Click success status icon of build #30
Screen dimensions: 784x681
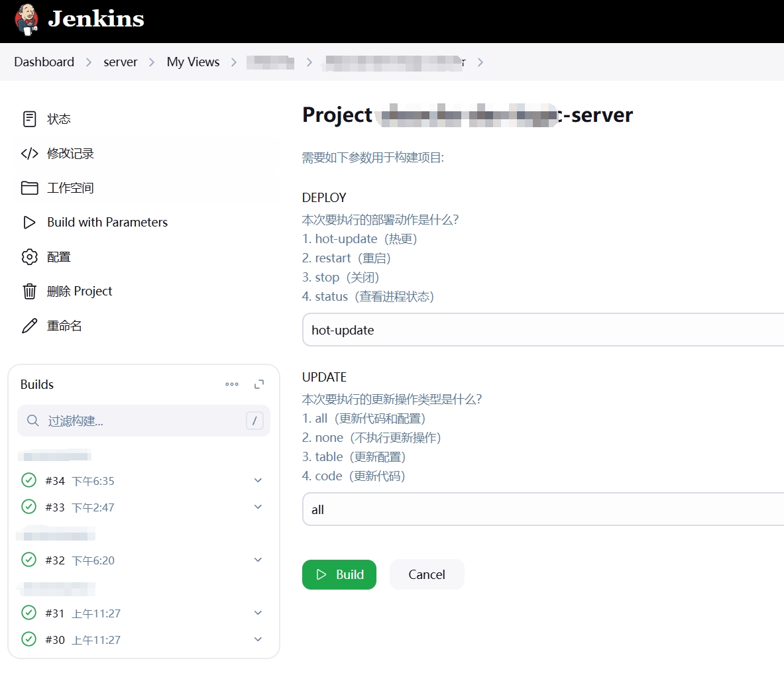(29, 639)
